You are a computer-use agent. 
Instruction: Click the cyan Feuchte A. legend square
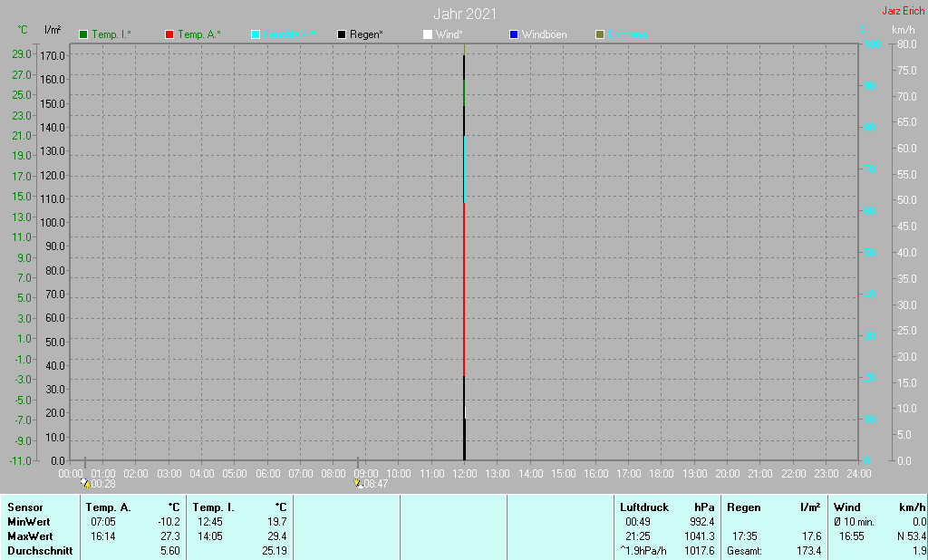pyautogui.click(x=256, y=34)
